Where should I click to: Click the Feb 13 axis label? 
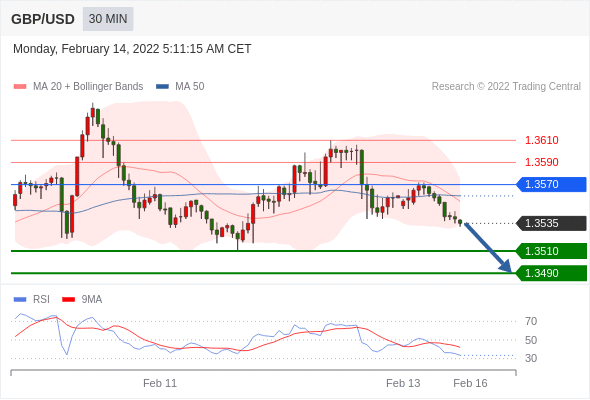(403, 383)
